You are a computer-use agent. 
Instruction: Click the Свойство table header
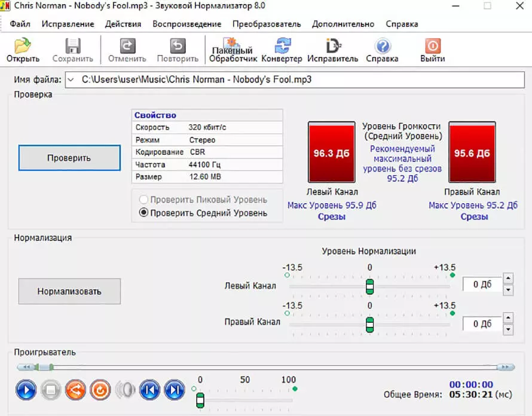[x=207, y=115]
